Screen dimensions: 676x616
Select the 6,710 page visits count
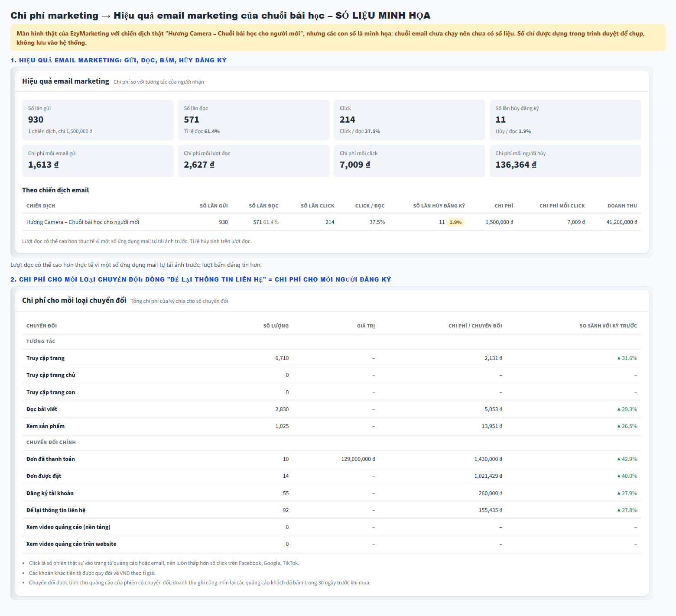(282, 358)
